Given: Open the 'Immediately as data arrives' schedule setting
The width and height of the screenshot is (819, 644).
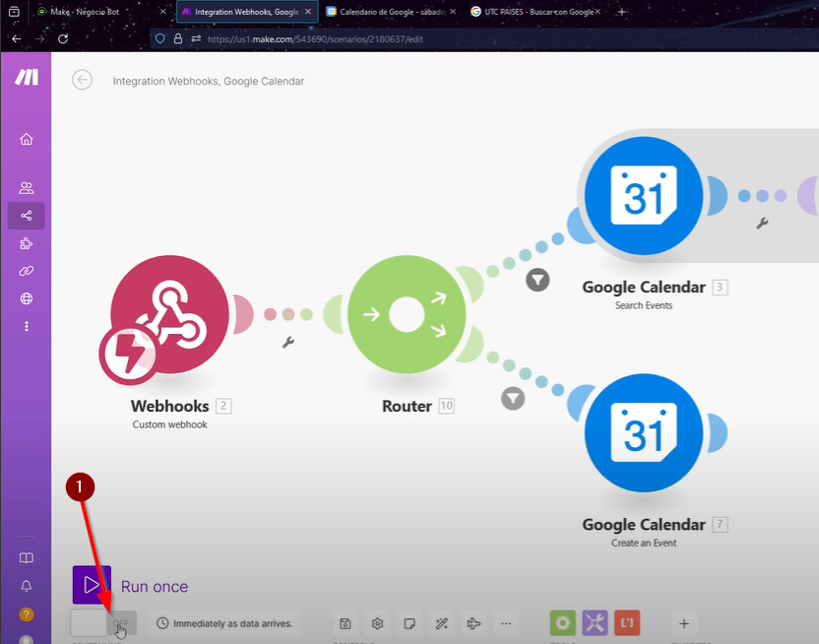Looking at the screenshot, I should point(225,623).
